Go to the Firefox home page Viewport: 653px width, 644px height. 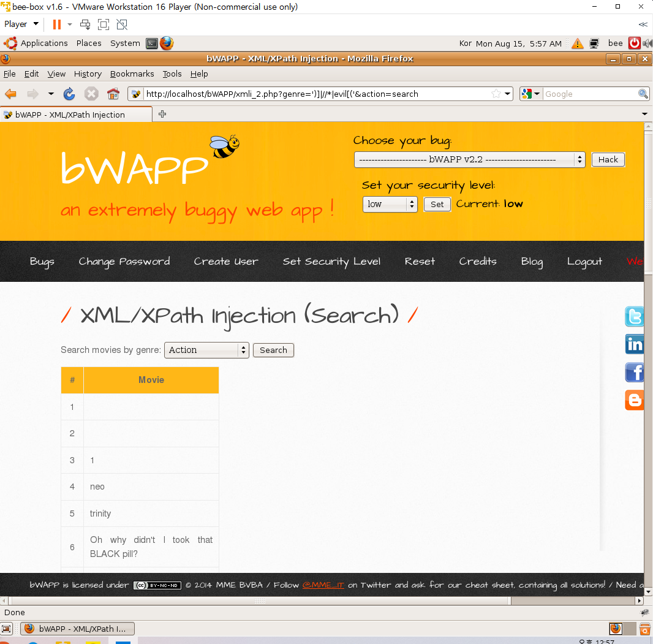pos(113,94)
